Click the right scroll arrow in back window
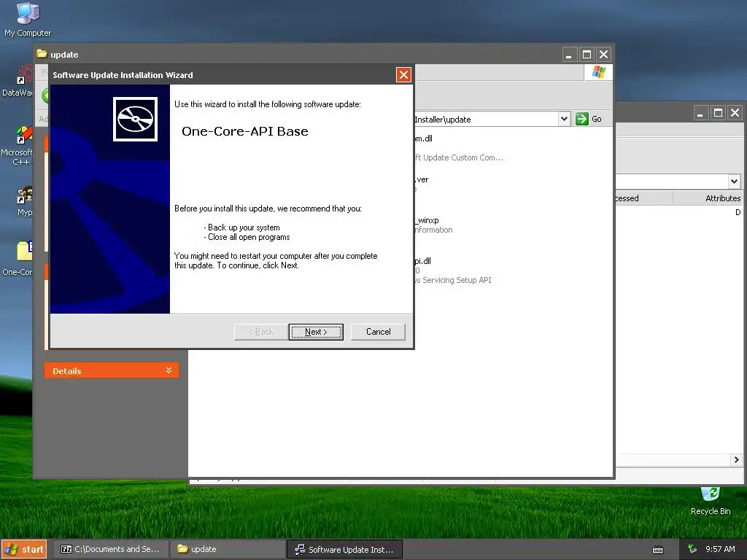This screenshot has height=560, width=747. click(x=737, y=459)
